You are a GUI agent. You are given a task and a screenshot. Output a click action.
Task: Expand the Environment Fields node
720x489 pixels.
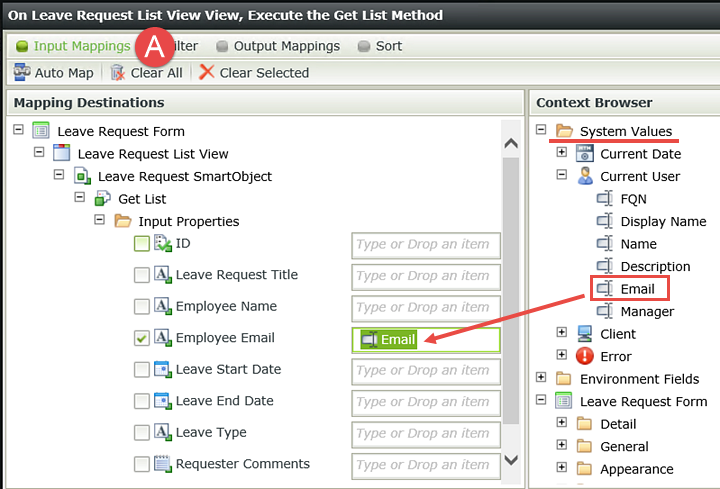541,377
